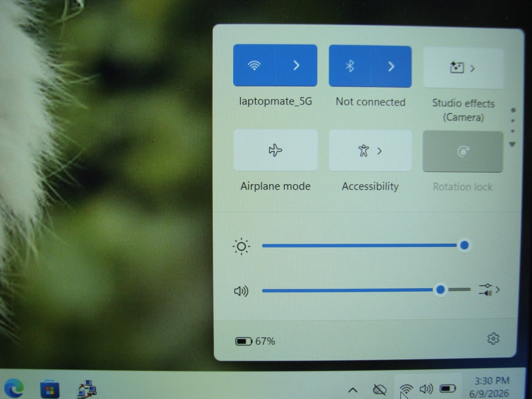Click the brightness sun icon

[241, 246]
